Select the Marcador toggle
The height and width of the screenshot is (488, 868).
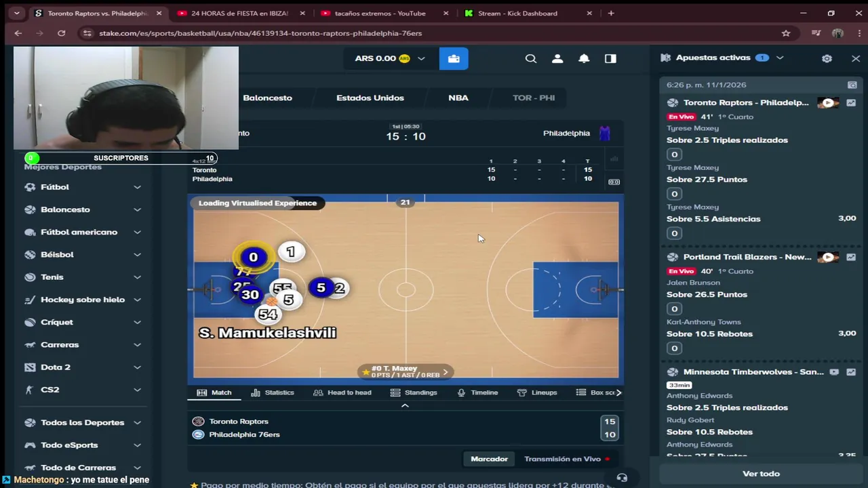[489, 459]
